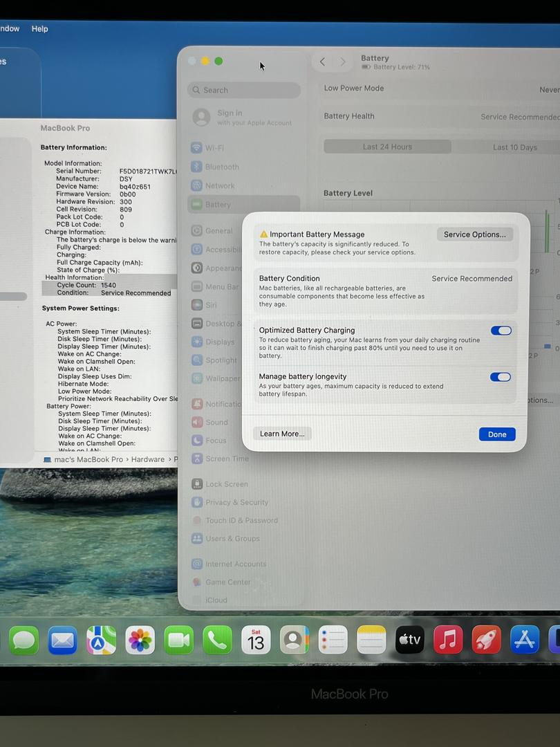Click mac's MacBook Pro in the path bar
The width and height of the screenshot is (560, 747).
click(x=84, y=459)
